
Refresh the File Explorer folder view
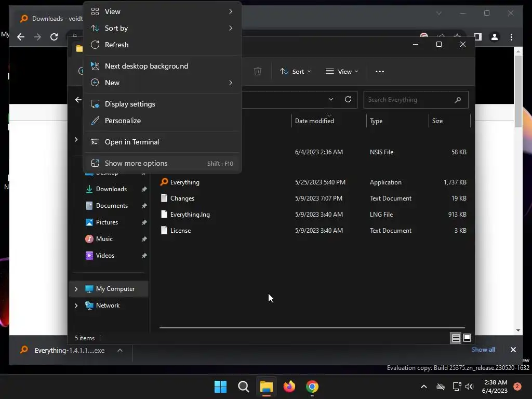tap(348, 99)
